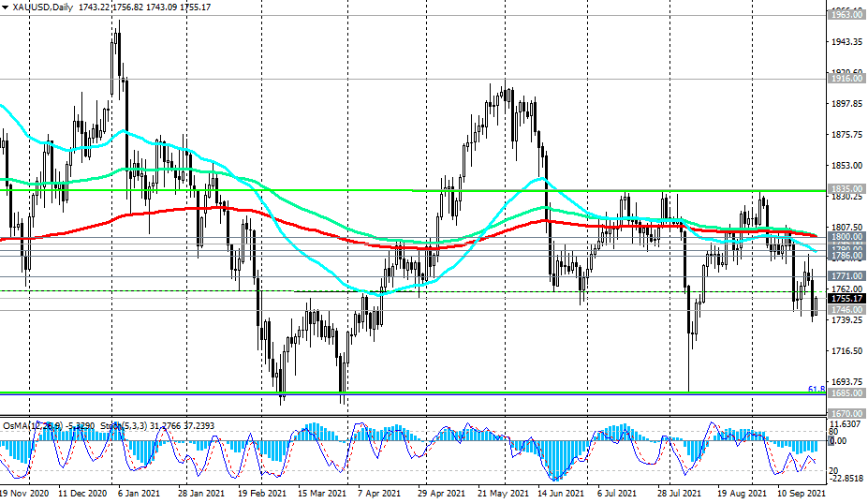Select the 1670.00 price level label
868x503 pixels.
click(x=846, y=413)
